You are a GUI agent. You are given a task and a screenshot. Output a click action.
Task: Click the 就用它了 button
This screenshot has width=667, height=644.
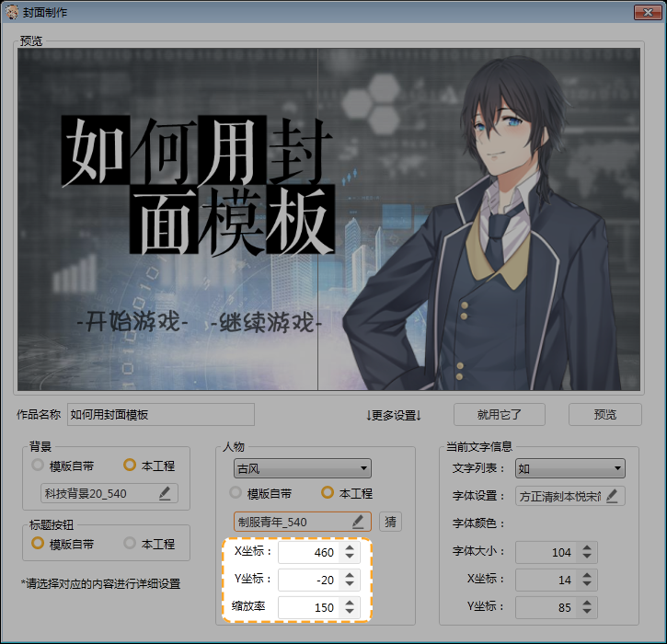(500, 415)
